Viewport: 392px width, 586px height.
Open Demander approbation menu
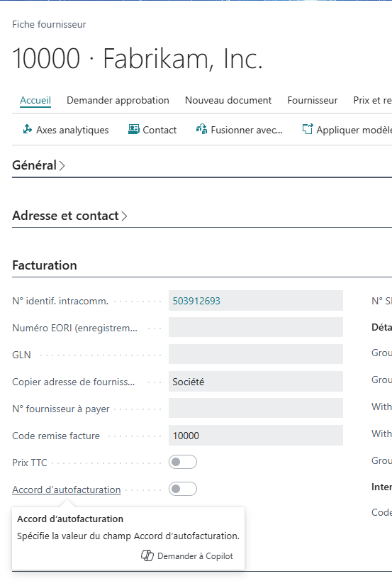pyautogui.click(x=118, y=100)
